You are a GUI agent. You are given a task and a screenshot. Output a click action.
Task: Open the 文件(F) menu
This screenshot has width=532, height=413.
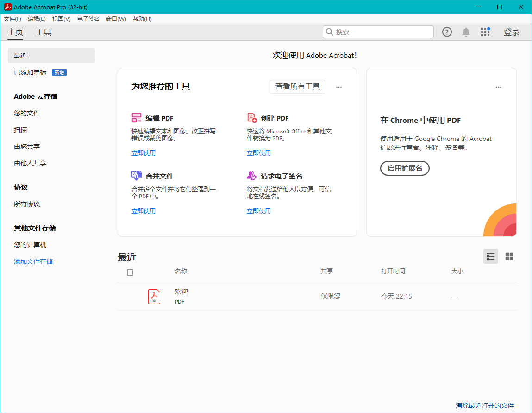click(12, 19)
